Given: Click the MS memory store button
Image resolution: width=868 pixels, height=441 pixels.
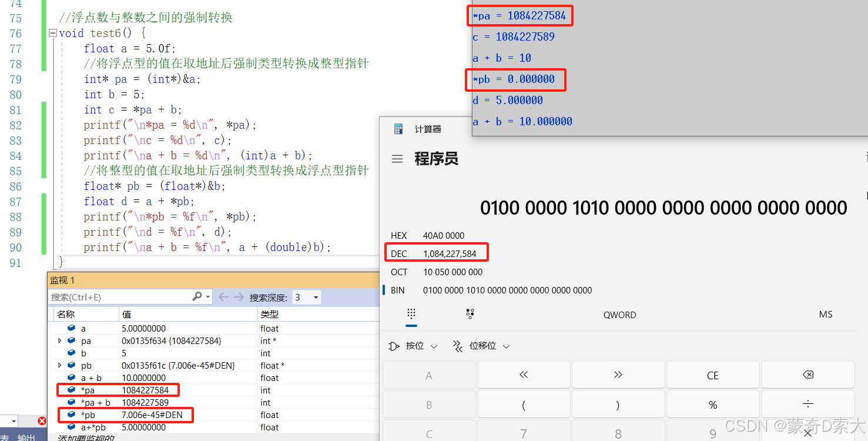Looking at the screenshot, I should [x=826, y=315].
